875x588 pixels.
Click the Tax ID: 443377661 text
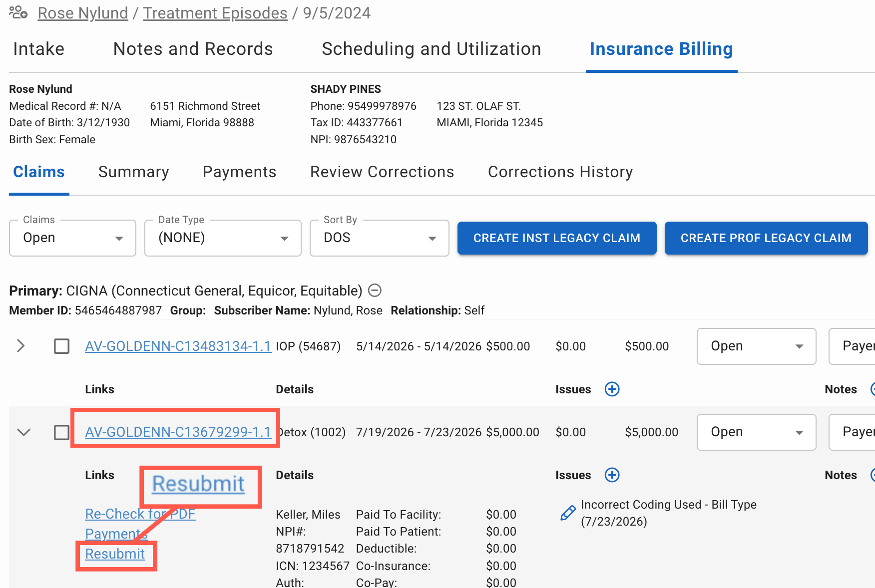click(x=356, y=122)
